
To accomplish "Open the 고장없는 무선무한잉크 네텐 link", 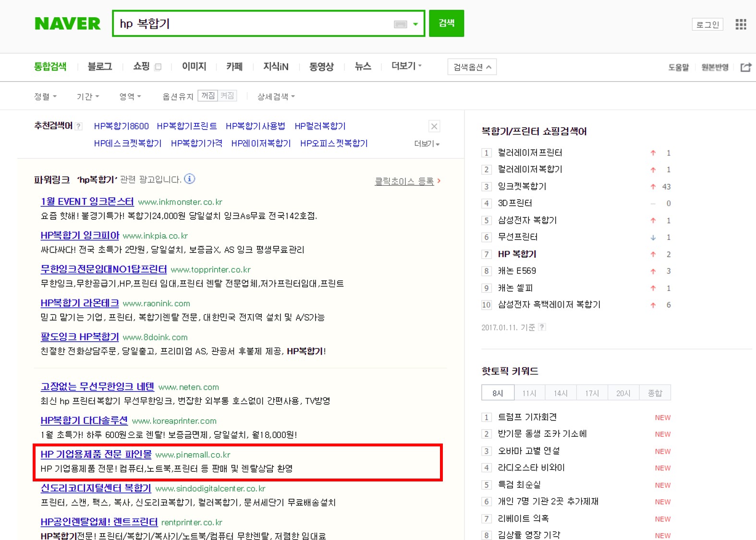I will pos(98,386).
